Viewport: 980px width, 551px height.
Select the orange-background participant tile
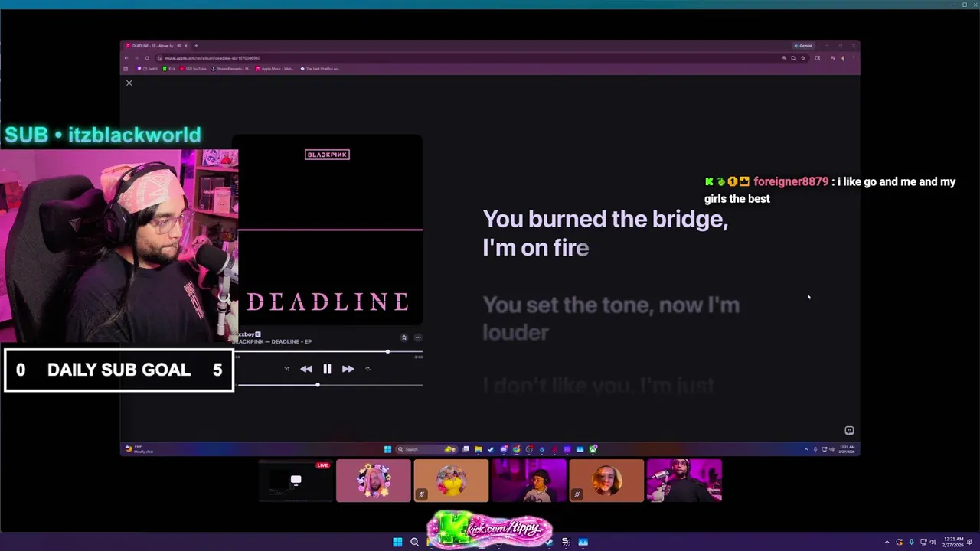pos(606,481)
